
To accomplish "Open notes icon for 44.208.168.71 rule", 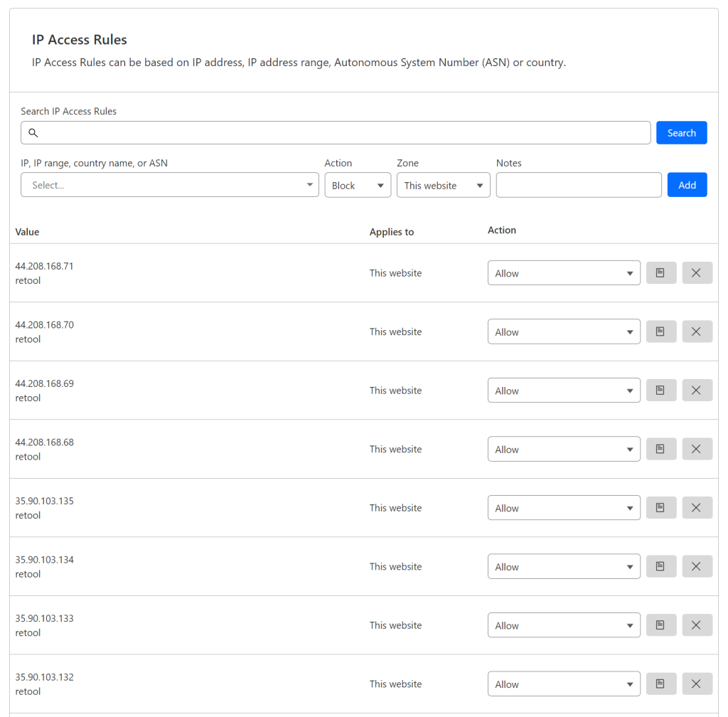I will coord(660,272).
